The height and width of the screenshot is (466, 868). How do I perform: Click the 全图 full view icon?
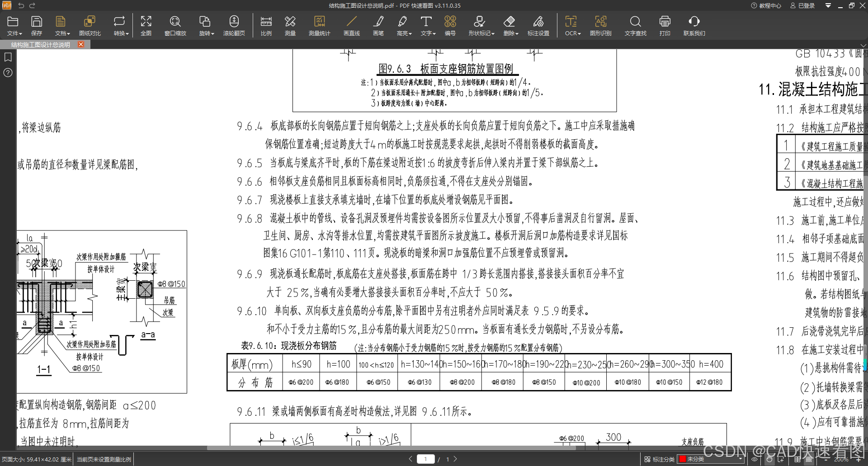click(x=146, y=26)
